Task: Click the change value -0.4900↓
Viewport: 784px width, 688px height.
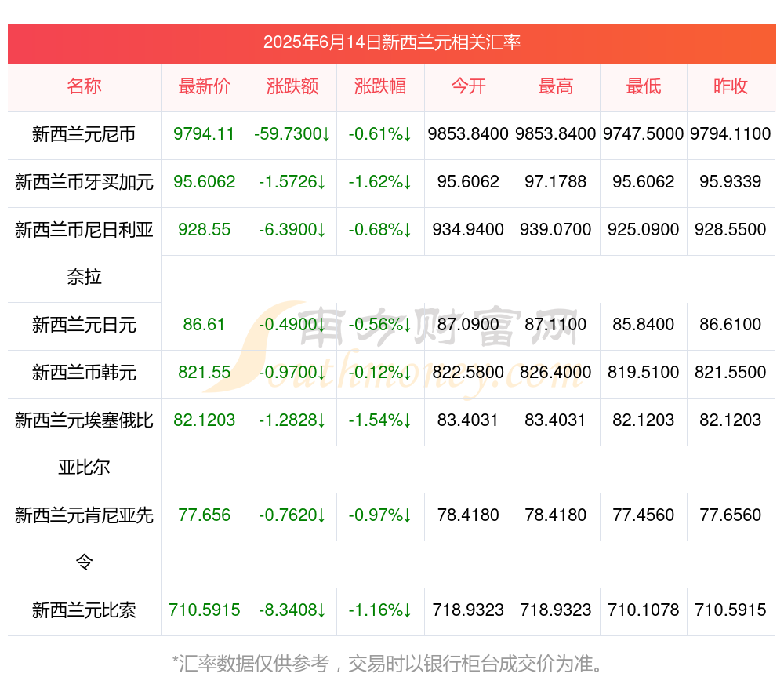Action: (292, 324)
